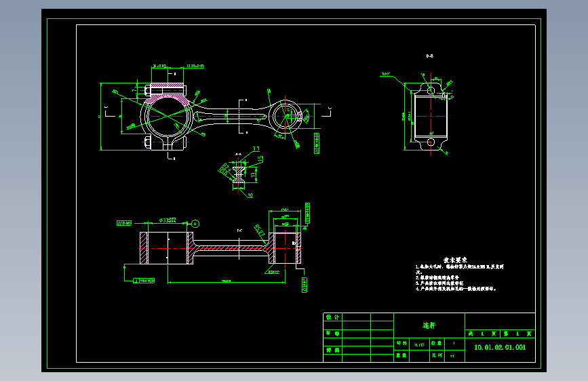This screenshot has height=381, width=588.
Task: Click the 材料 label in title block
Action: point(401,343)
